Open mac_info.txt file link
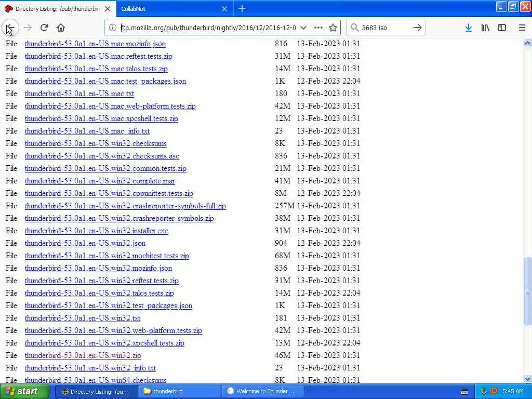 point(87,131)
